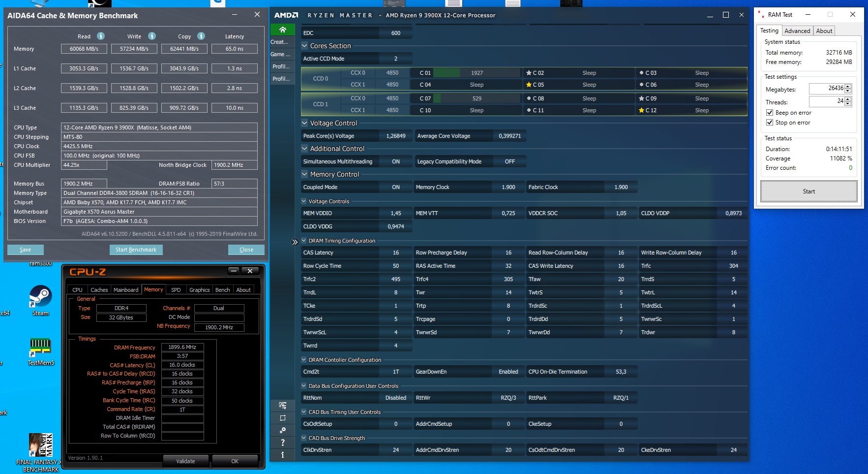Click the Validate button in CPU-Z
Screen dimensions: 868x474
click(x=186, y=461)
